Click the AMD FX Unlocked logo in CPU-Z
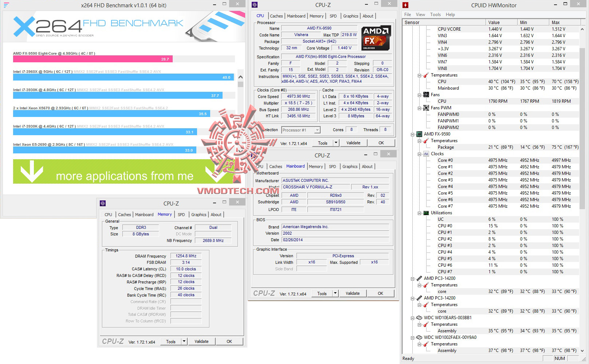Image resolution: width=589 pixels, height=364 pixels. click(x=376, y=38)
